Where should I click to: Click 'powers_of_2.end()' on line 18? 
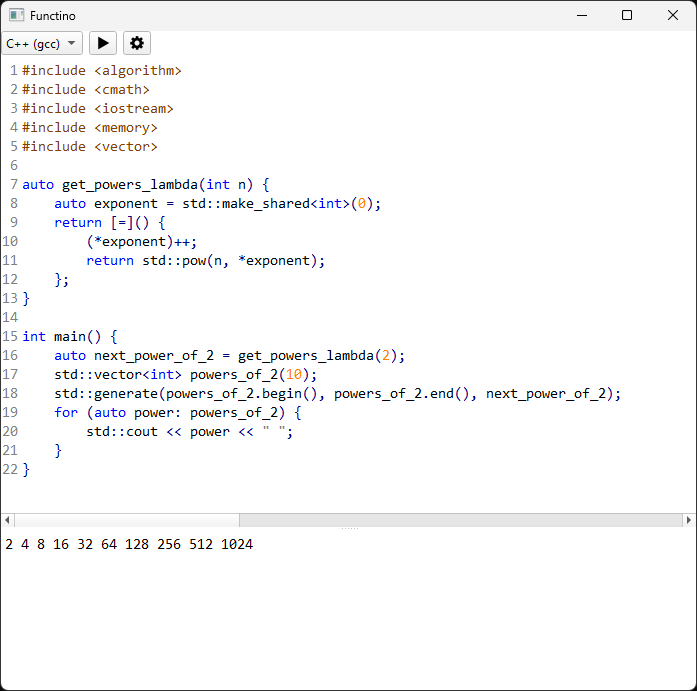point(401,394)
